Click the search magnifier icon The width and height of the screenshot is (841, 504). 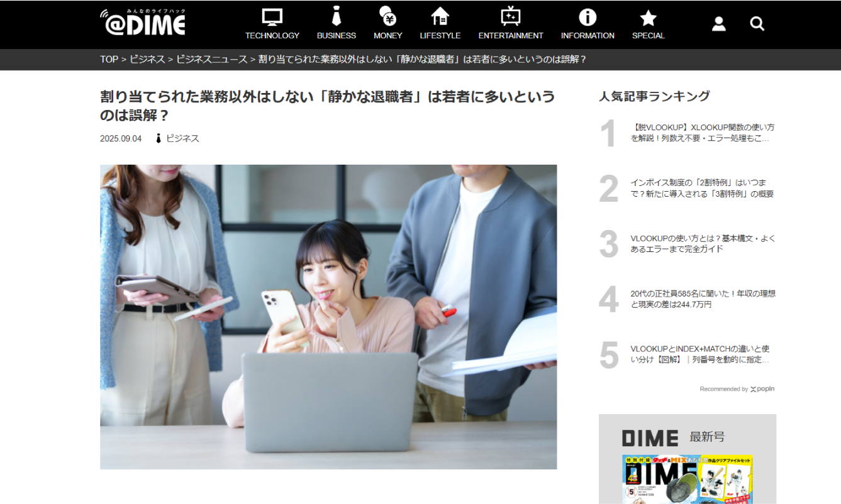click(x=757, y=24)
